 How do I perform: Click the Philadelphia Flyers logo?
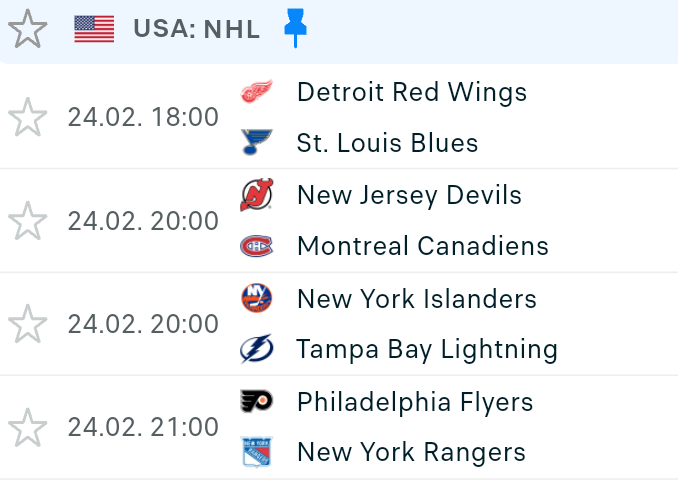click(x=256, y=402)
